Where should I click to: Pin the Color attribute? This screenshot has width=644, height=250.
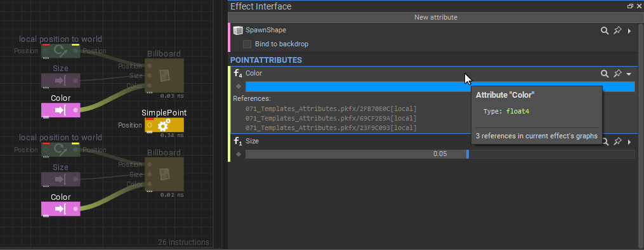coord(617,74)
